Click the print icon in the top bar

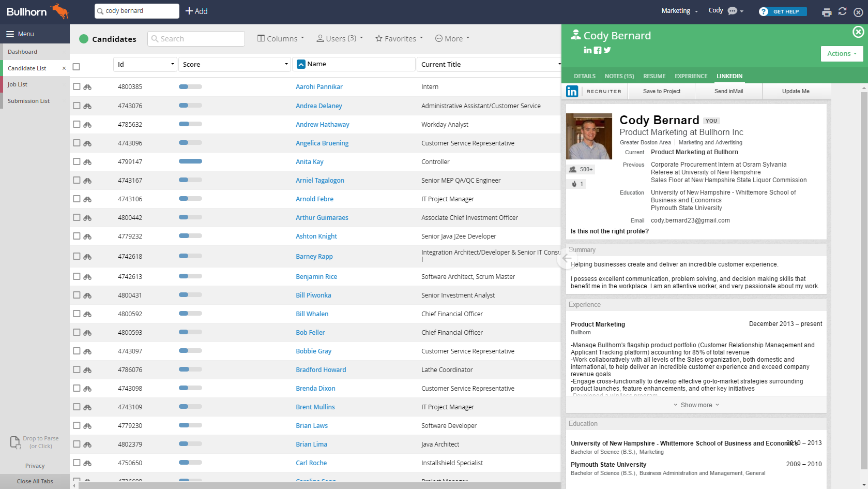pyautogui.click(x=827, y=11)
